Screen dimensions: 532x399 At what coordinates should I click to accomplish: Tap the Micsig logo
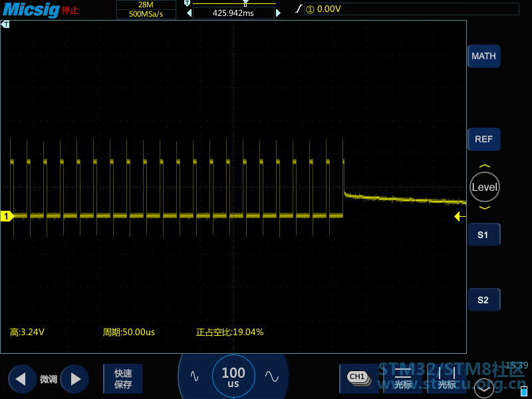[x=31, y=9]
